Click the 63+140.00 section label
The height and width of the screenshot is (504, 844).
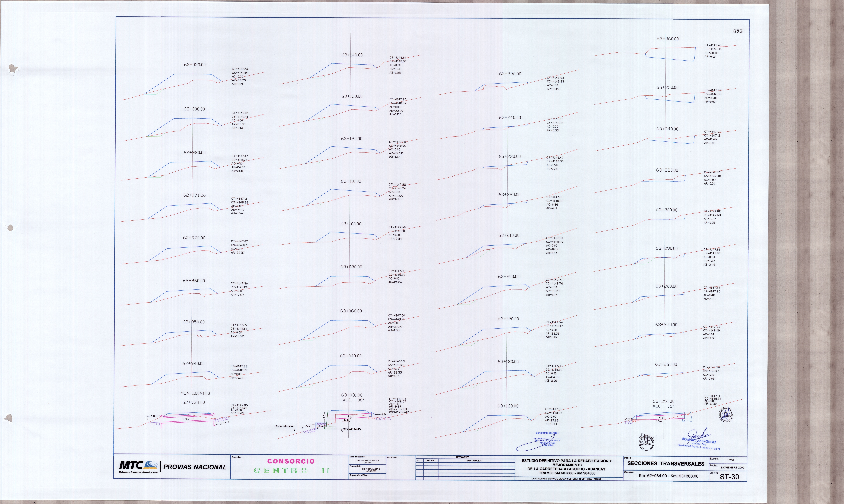click(x=352, y=55)
